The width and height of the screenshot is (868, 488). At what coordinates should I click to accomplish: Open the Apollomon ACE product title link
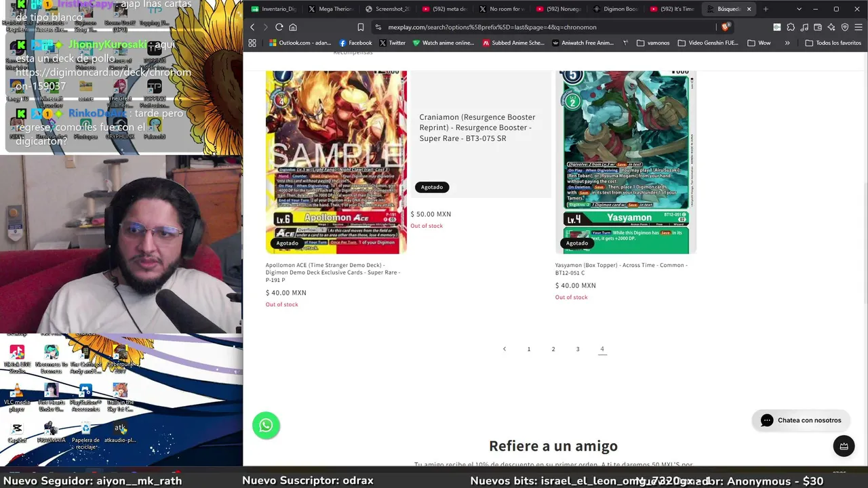(333, 272)
